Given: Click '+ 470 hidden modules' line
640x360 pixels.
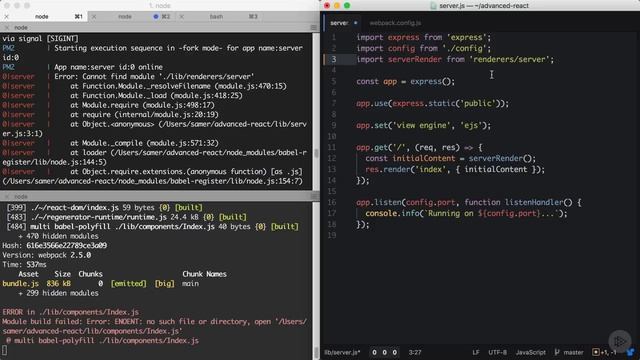Looking at the screenshot, I should pos(58,236).
